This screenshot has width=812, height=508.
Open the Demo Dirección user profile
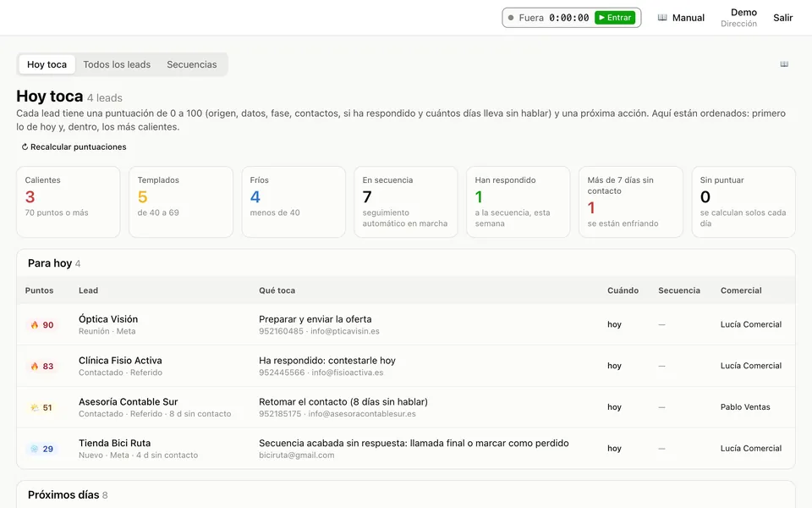(739, 18)
